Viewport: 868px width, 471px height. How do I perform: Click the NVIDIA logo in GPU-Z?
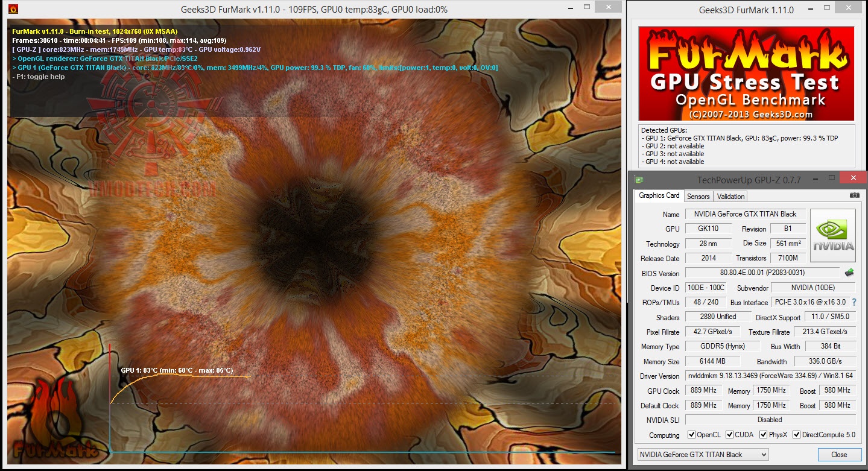click(833, 235)
